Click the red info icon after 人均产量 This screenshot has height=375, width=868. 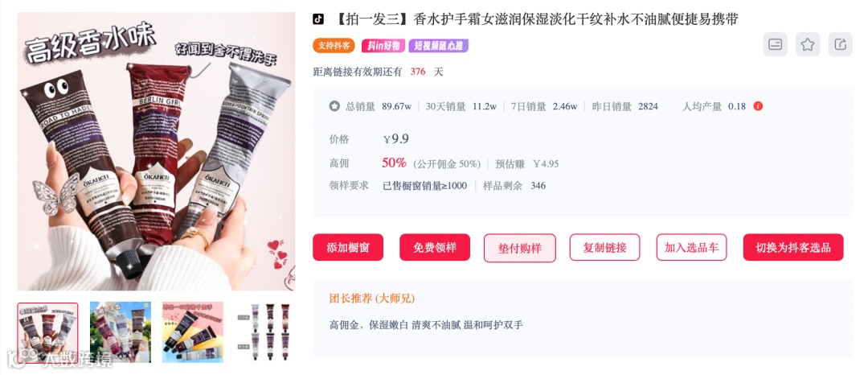pos(758,106)
